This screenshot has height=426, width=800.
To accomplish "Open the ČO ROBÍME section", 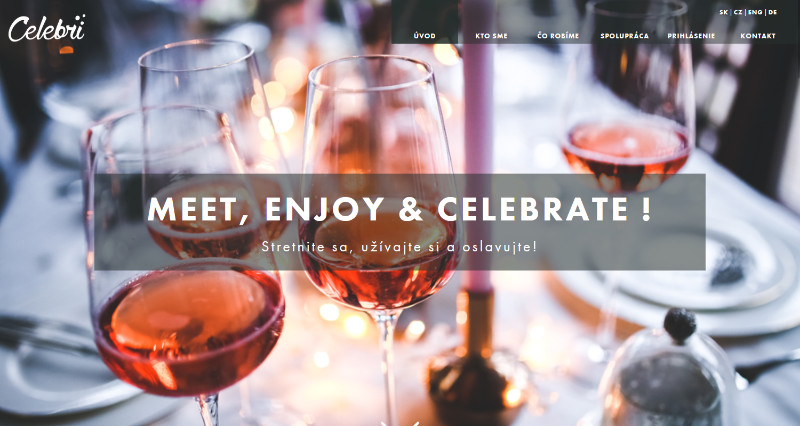I will (558, 36).
